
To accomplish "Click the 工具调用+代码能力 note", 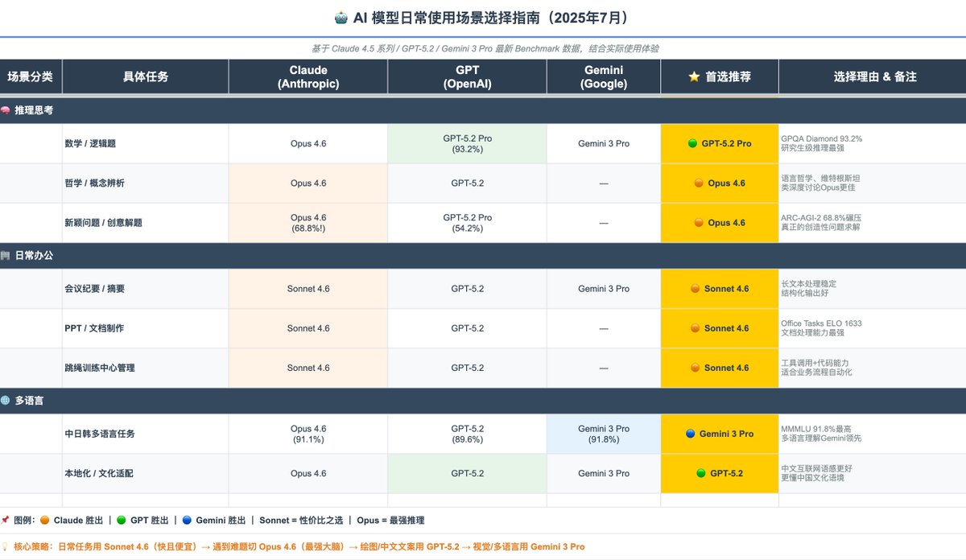I will point(815,363).
